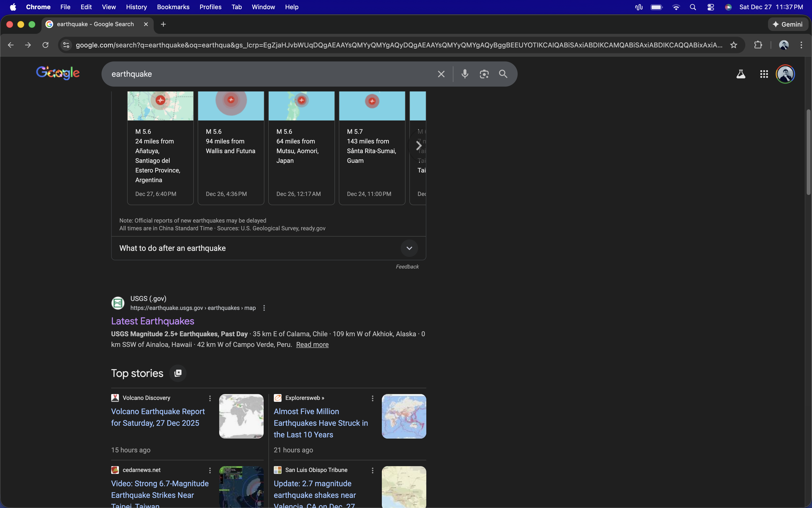Clear the earthquake search query
The width and height of the screenshot is (812, 508).
(441, 74)
